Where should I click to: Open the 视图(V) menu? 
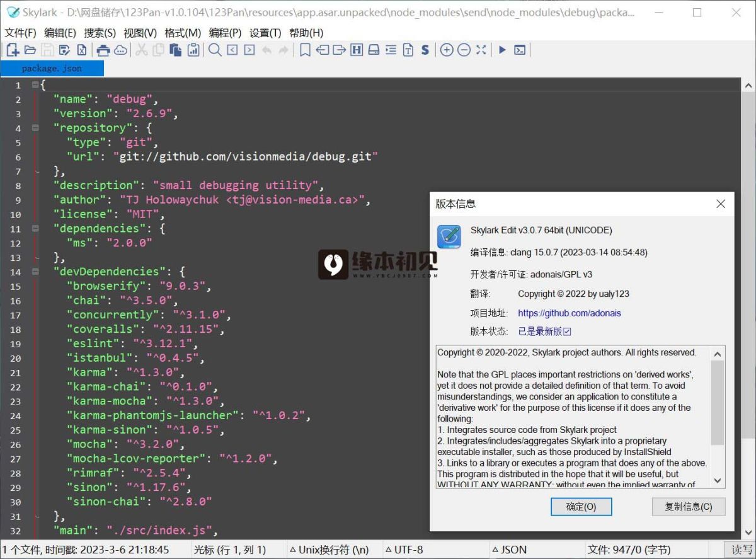point(140,33)
